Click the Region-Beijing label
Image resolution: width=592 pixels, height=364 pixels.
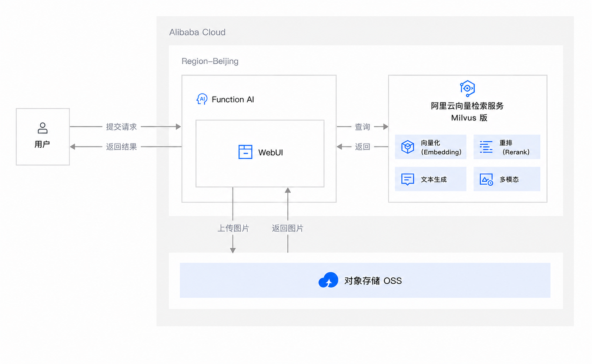point(210,61)
